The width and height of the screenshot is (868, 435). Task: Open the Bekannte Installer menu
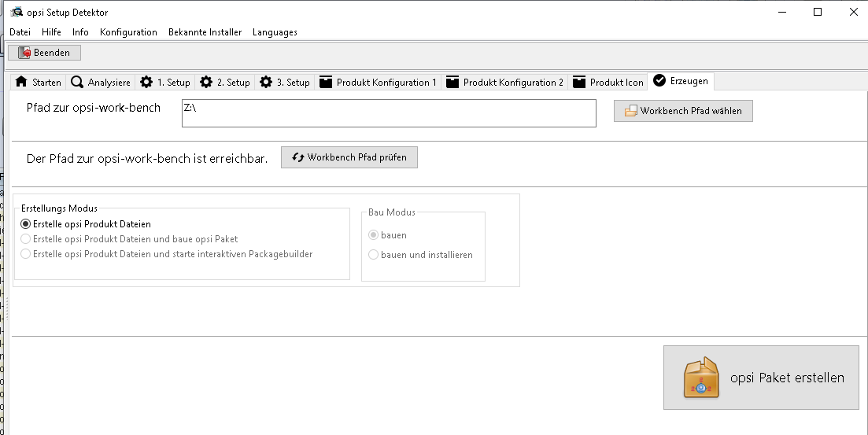tap(205, 32)
